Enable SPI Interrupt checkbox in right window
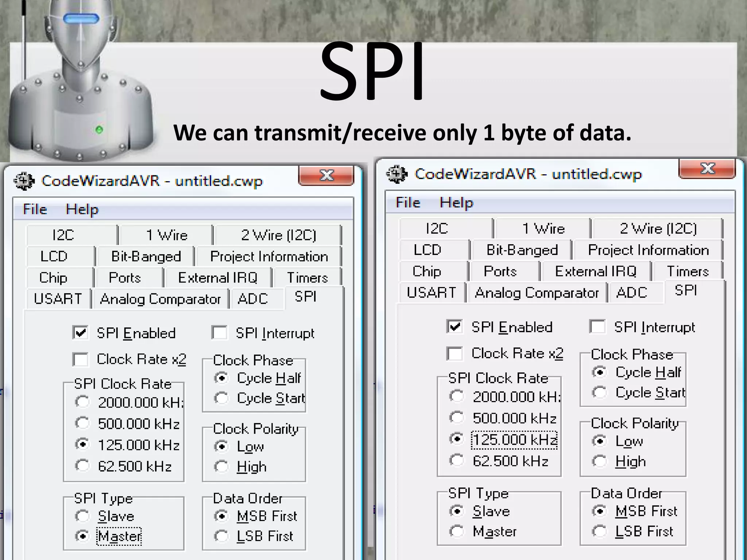 (x=597, y=327)
